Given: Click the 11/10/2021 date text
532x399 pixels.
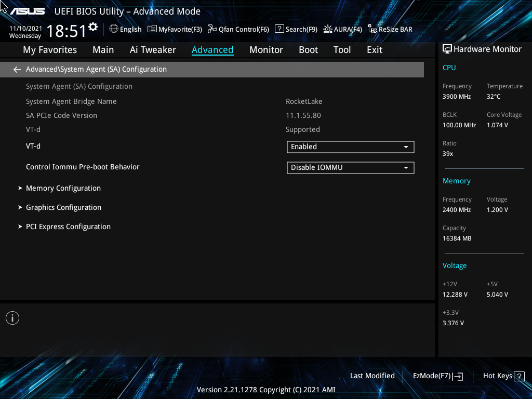Looking at the screenshot, I should pyautogui.click(x=25, y=29).
